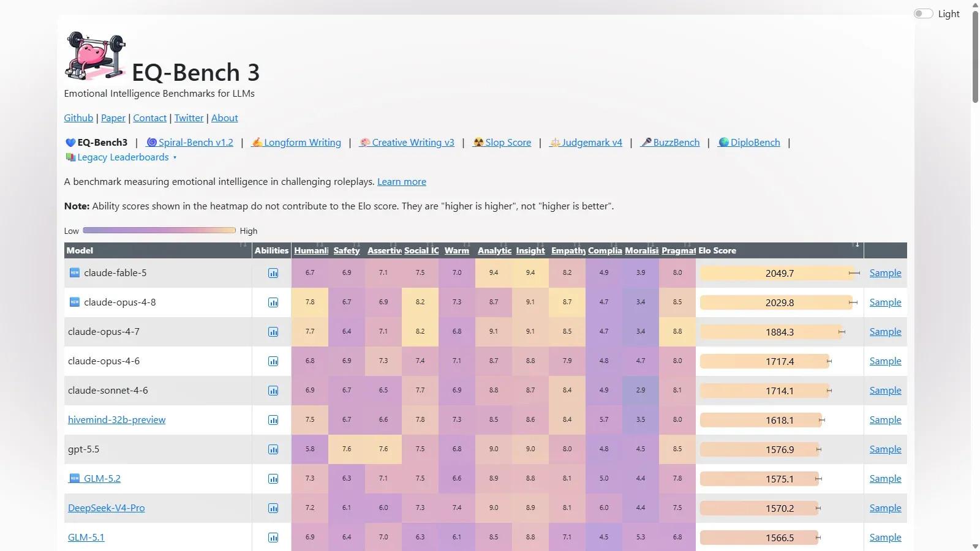Switch to Creative Writing v3 leaderboard
The image size is (980, 551).
407,143
